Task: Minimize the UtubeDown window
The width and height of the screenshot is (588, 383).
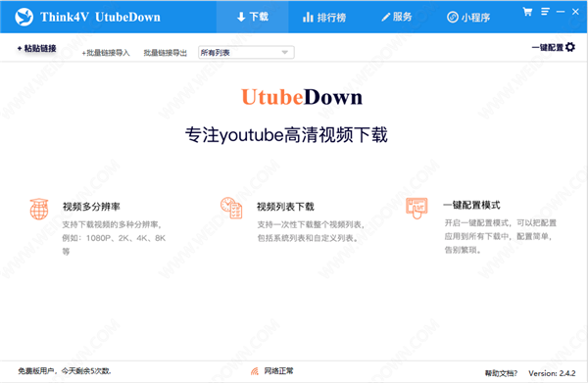Action: click(x=561, y=12)
